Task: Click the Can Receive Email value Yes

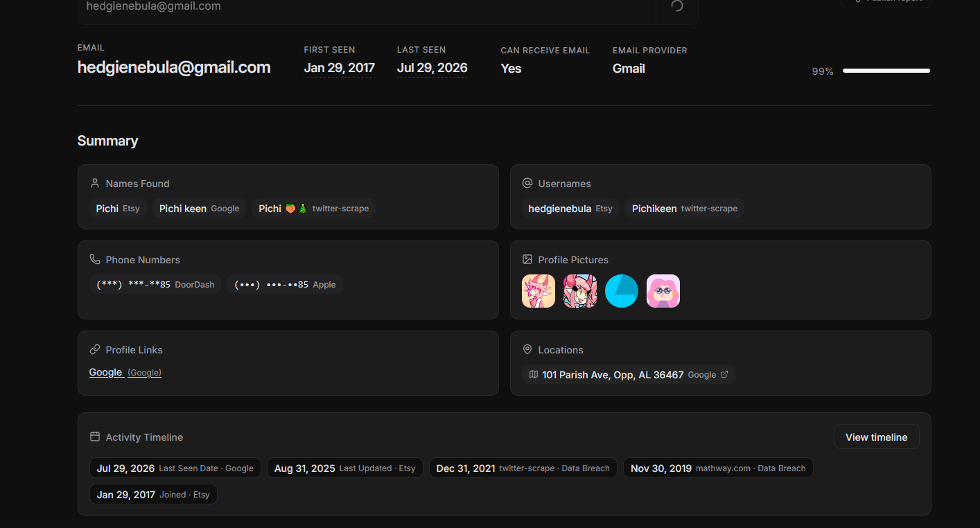Action: tap(511, 69)
